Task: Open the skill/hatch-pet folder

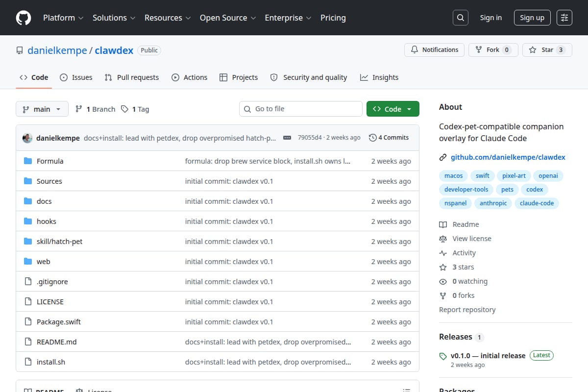Action: pos(60,242)
